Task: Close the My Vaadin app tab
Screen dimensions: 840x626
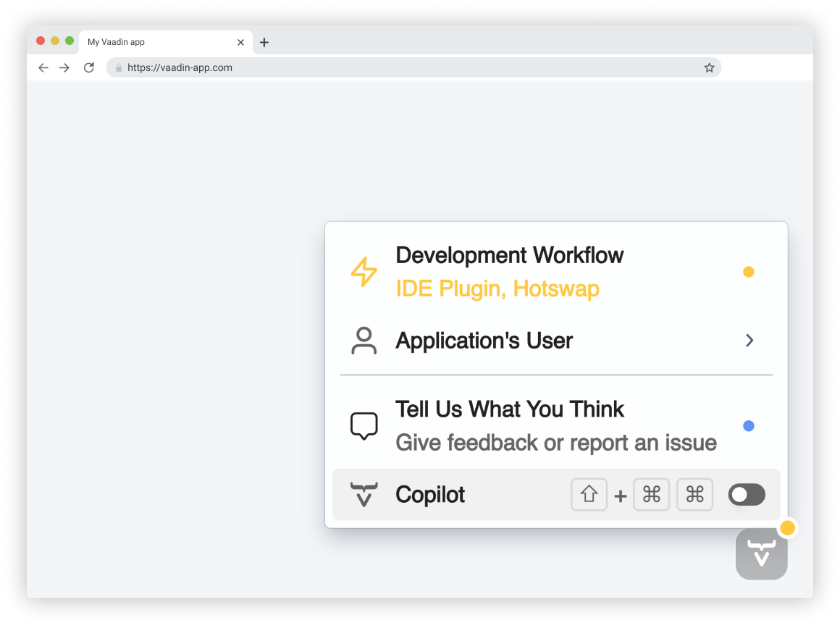Action: click(240, 42)
